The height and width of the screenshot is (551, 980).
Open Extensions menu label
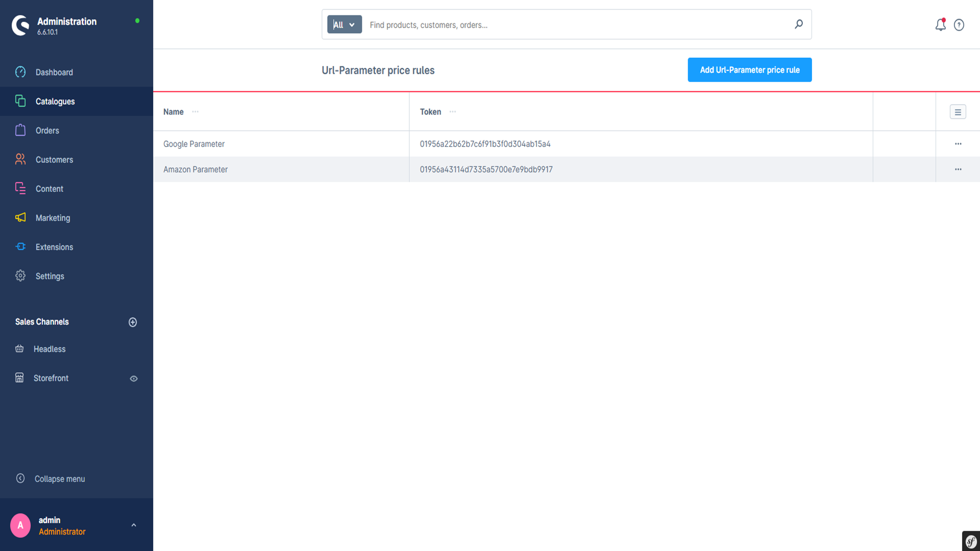[x=54, y=247]
